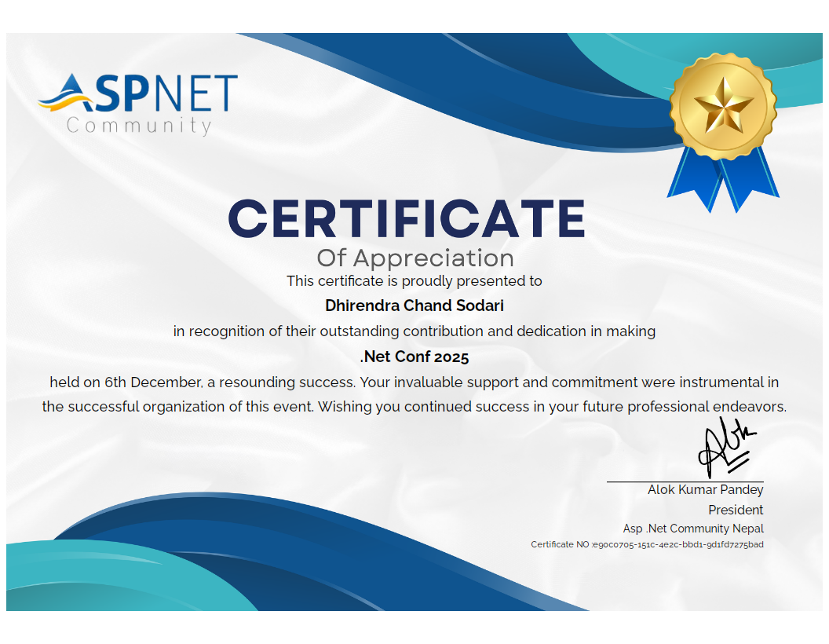This screenshot has height=644, width=829.
Task: Click the wave swoosh in the ASPNET logo
Action: click(64, 99)
